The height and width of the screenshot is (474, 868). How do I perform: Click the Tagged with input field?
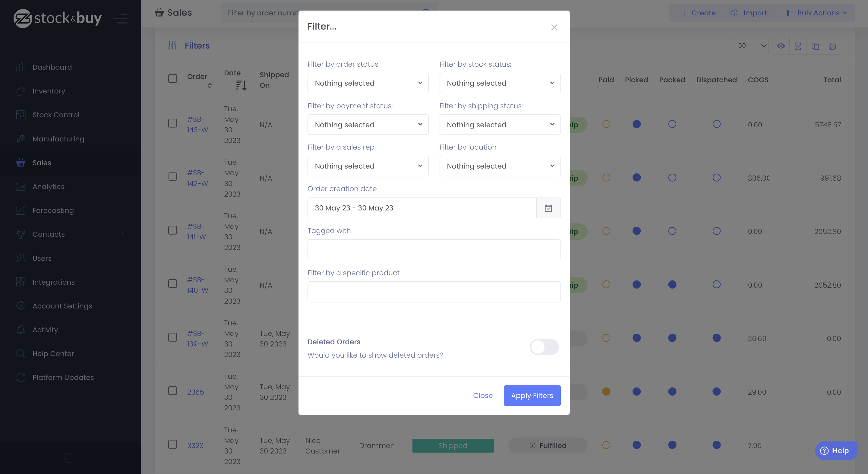click(434, 250)
